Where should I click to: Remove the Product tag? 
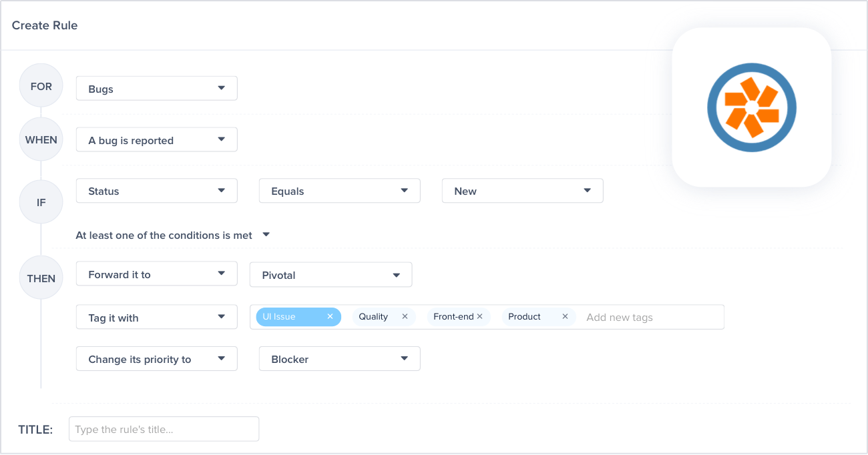click(x=565, y=316)
